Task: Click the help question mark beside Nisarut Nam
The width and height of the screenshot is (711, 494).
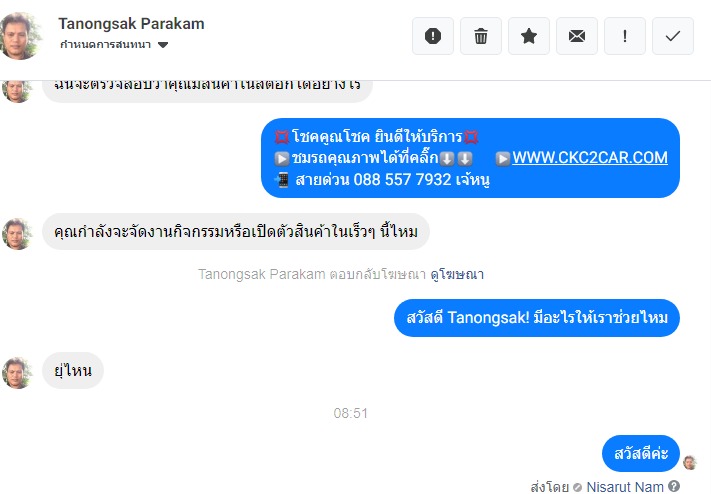Action: pos(674,486)
